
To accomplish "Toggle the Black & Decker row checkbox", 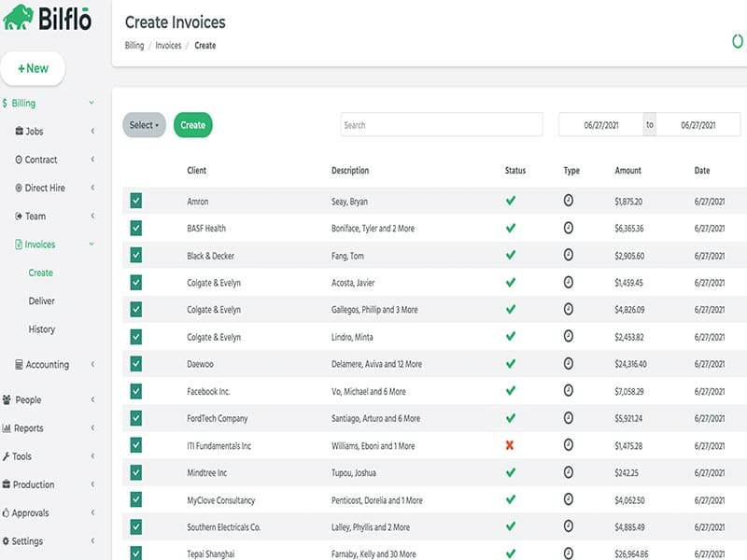I will click(x=136, y=255).
